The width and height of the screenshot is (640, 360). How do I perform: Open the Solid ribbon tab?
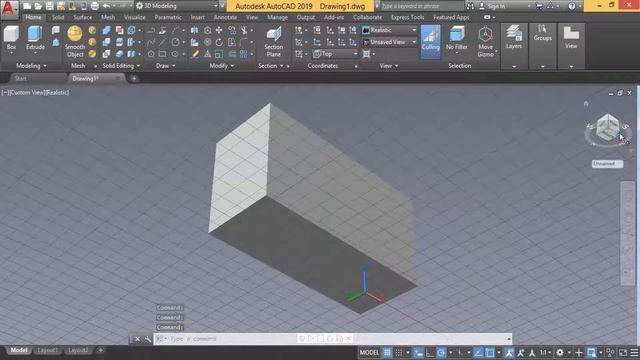[x=58, y=18]
